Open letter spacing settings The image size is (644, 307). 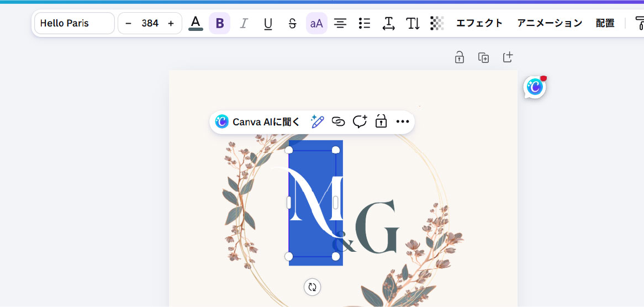(x=388, y=23)
